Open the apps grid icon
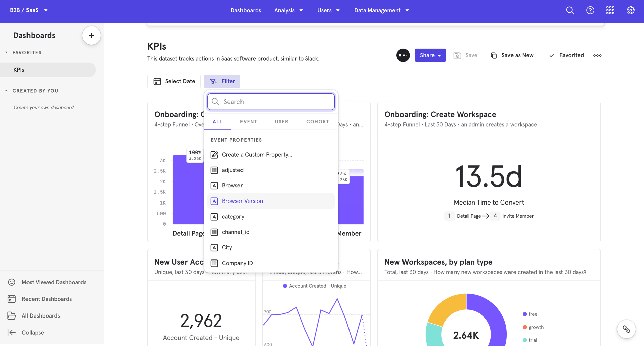The image size is (644, 346). 610,10
